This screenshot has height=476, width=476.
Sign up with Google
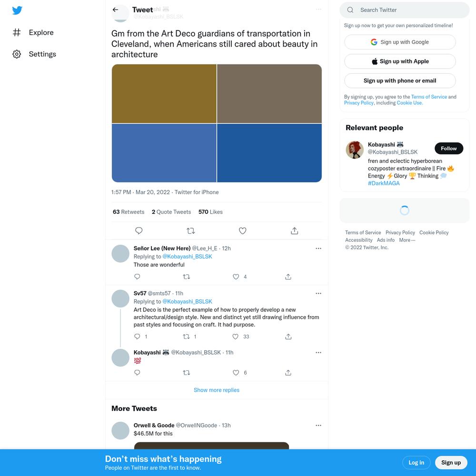(x=400, y=42)
